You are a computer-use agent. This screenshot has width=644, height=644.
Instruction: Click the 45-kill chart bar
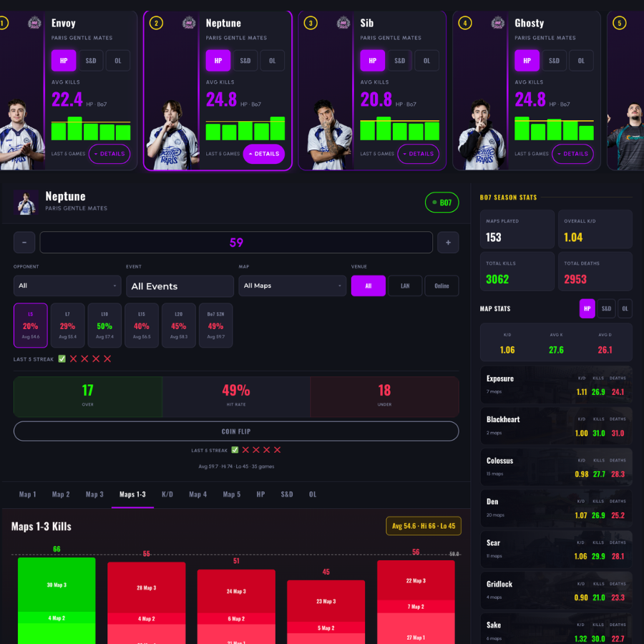[x=326, y=612]
